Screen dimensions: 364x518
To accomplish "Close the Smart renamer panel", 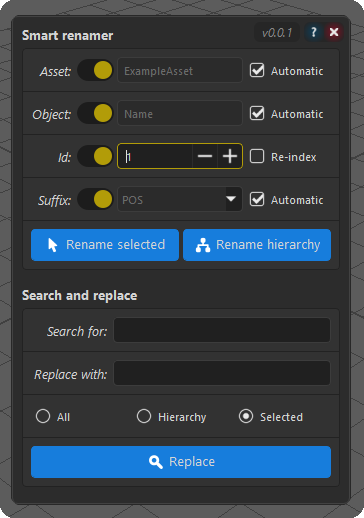I will 334,32.
